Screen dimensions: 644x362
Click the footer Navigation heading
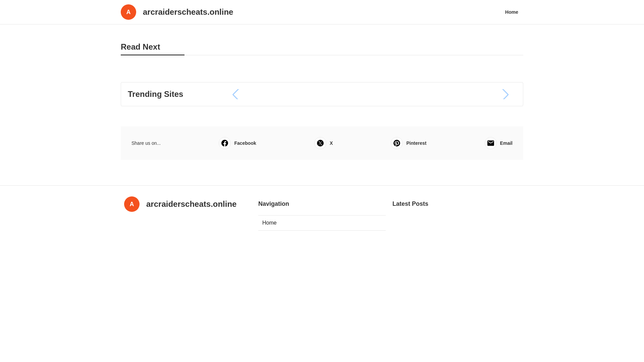pos(274,204)
